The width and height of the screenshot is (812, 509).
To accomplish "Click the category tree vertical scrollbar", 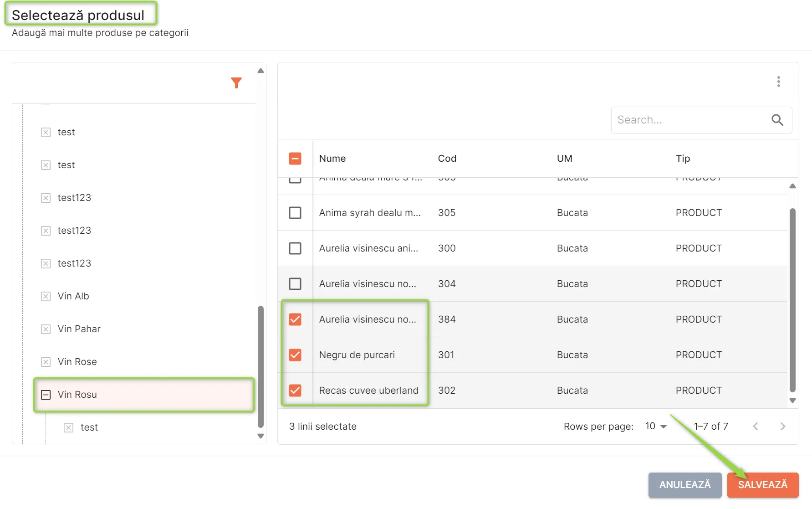I will coord(260,366).
